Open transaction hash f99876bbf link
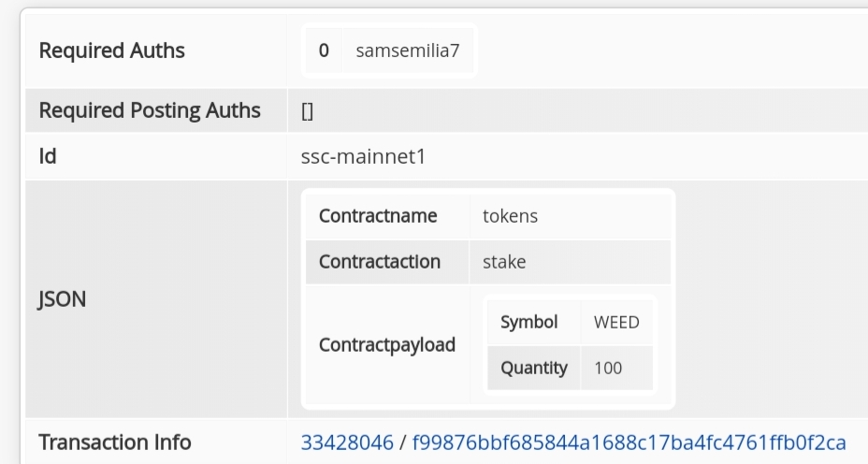This screenshot has width=868, height=464. tap(629, 442)
